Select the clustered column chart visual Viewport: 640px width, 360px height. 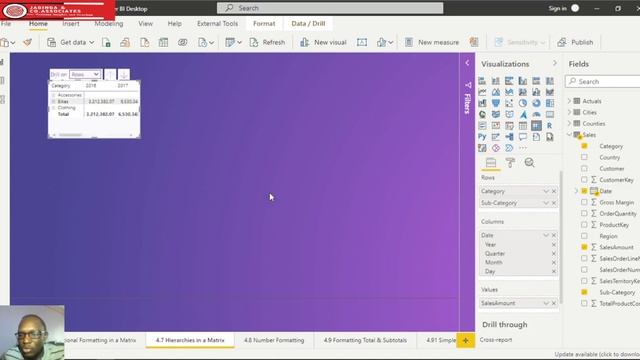(x=523, y=81)
